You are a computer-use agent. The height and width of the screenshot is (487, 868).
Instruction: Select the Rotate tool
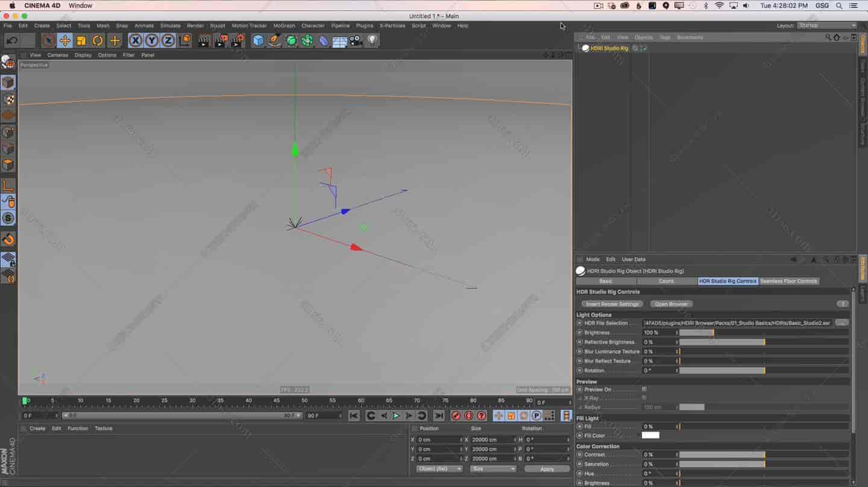[98, 40]
